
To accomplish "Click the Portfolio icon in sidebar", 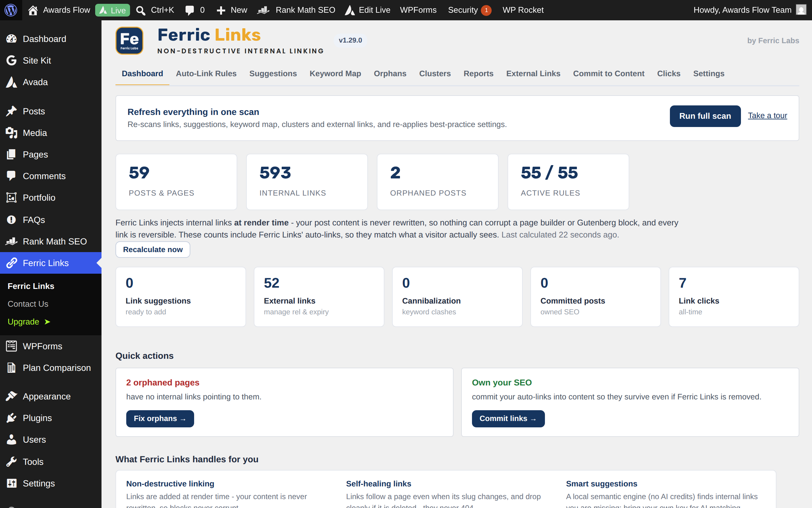I will click(11, 197).
